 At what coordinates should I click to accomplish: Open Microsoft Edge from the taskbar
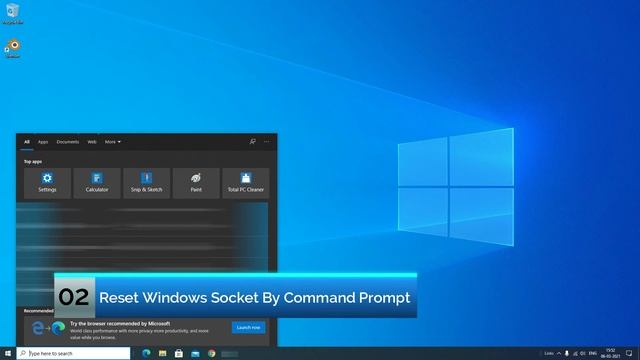(x=146, y=353)
